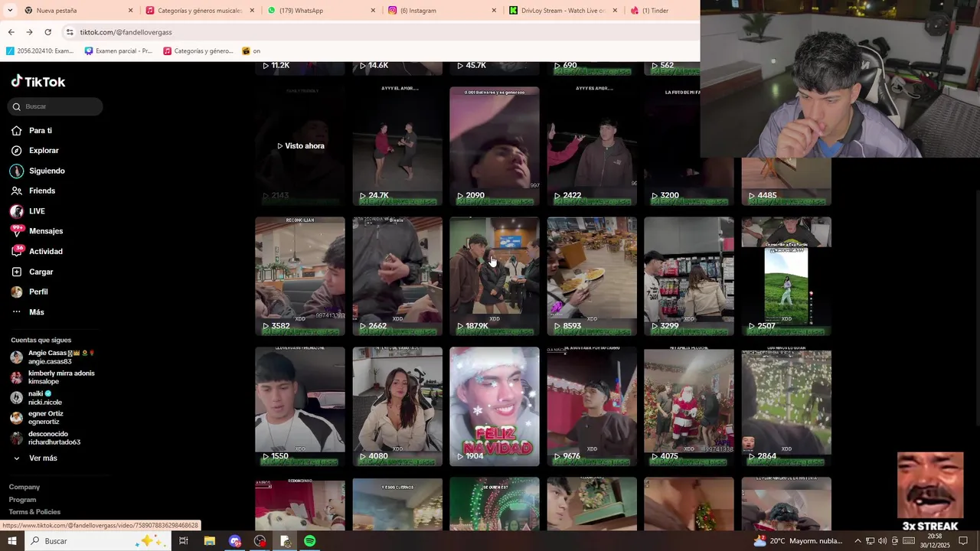Go back with the browser back arrow
980x551 pixels.
[x=11, y=32]
